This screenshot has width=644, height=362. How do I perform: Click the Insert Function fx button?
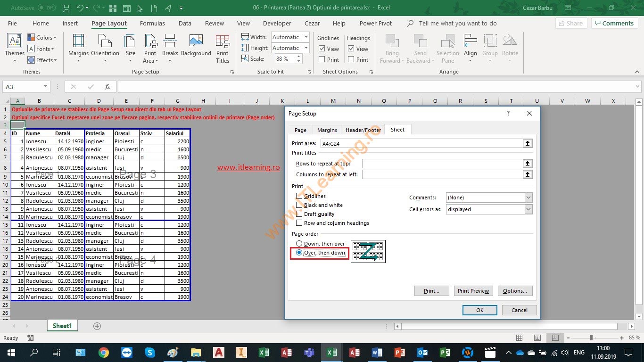tap(107, 87)
